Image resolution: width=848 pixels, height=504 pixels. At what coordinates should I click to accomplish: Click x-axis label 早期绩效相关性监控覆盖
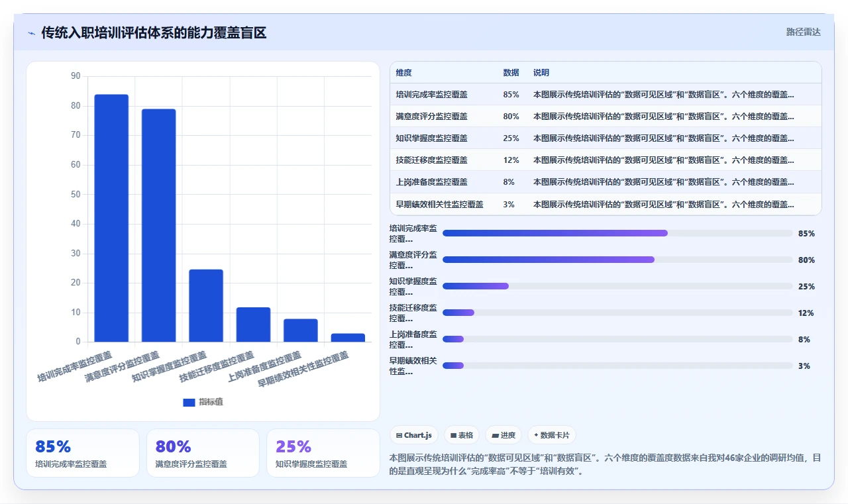(303, 370)
